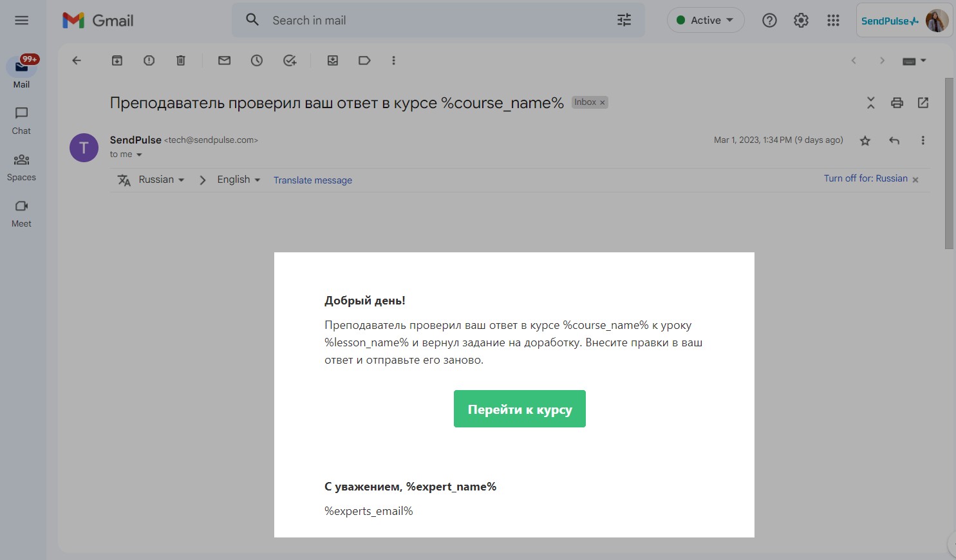
Task: Click %experts_email% text
Action: 369,511
